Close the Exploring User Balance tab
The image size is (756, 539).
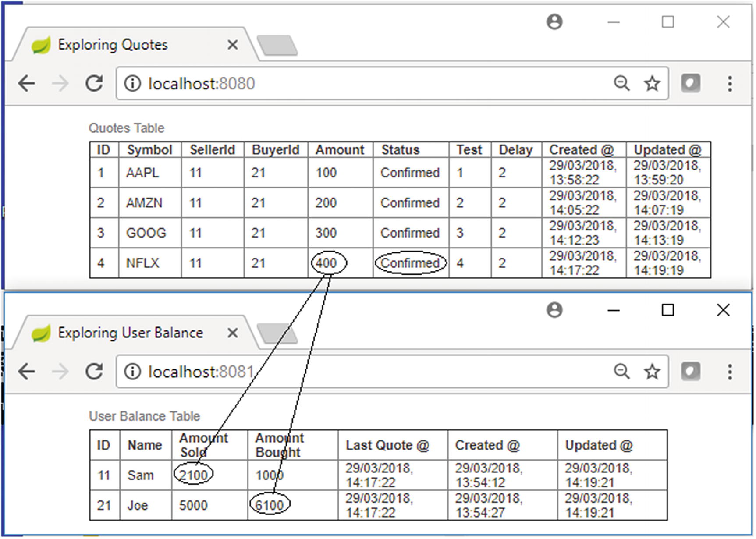[x=233, y=333]
